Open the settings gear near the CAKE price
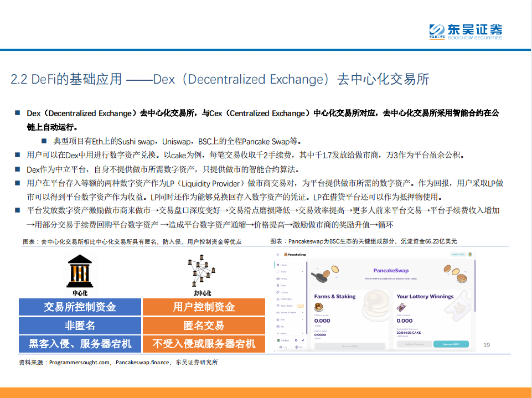The height and width of the screenshot is (398, 532). [x=297, y=340]
